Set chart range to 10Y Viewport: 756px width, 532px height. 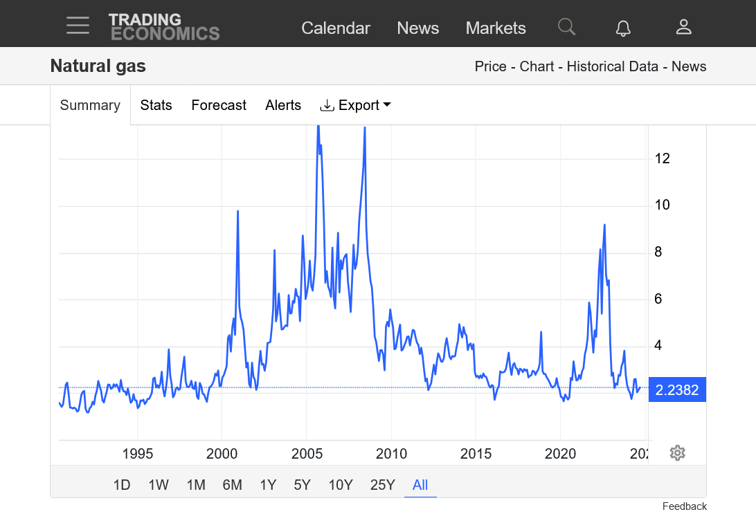tap(340, 485)
